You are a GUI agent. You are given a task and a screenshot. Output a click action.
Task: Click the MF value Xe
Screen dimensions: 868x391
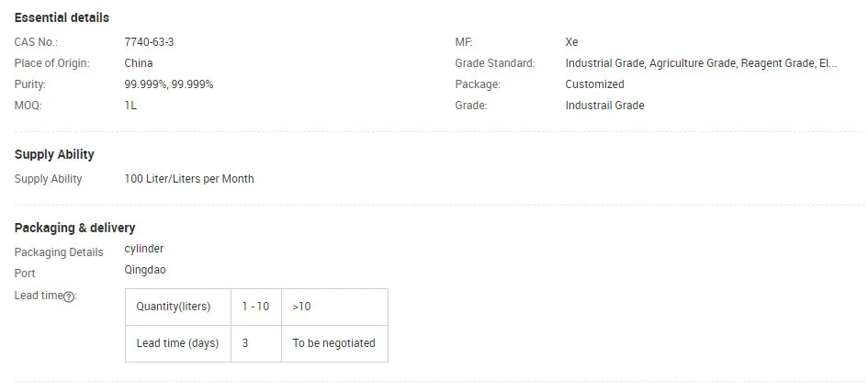[572, 42]
